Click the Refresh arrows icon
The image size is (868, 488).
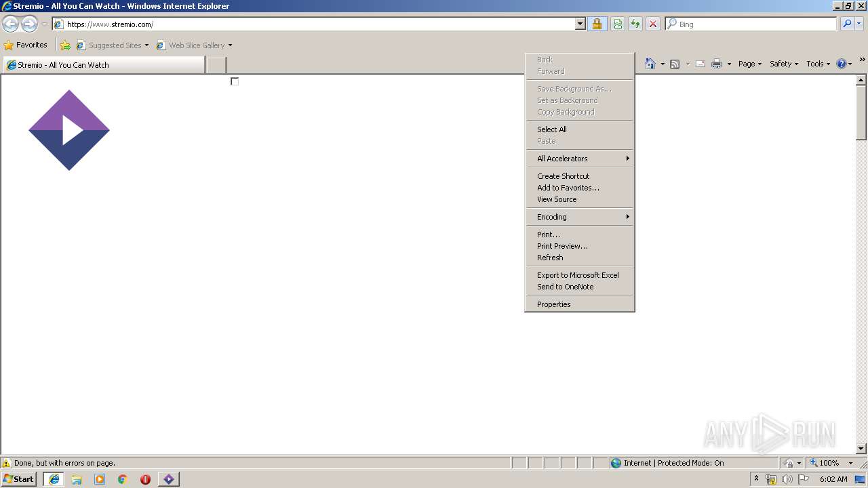[x=635, y=24]
